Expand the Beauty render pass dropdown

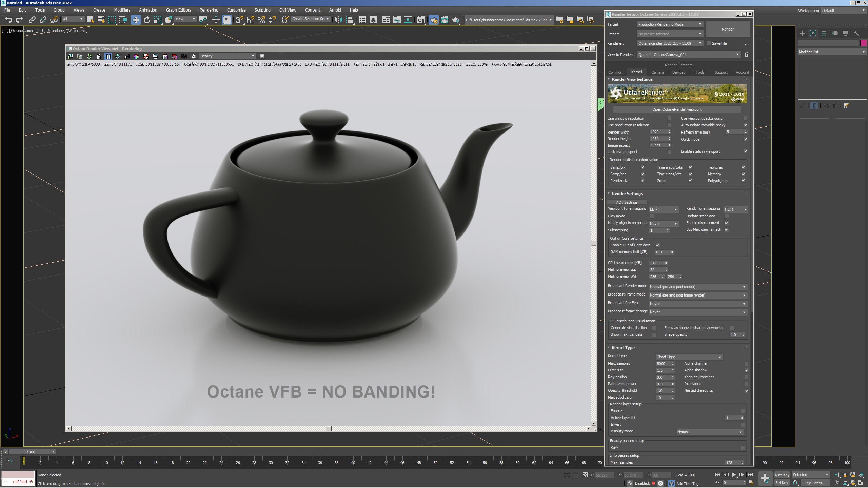(227, 56)
